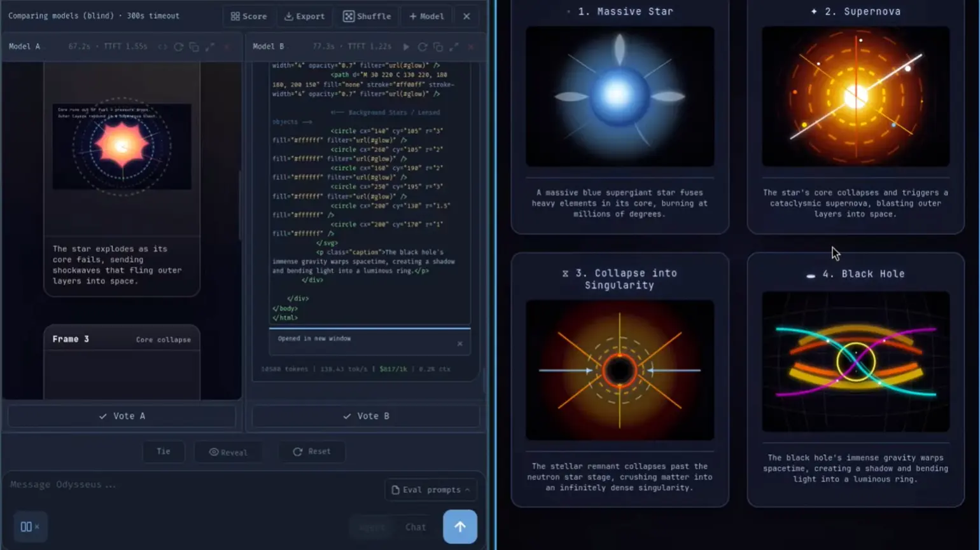Click the '2. Supernova' title

coord(862,11)
